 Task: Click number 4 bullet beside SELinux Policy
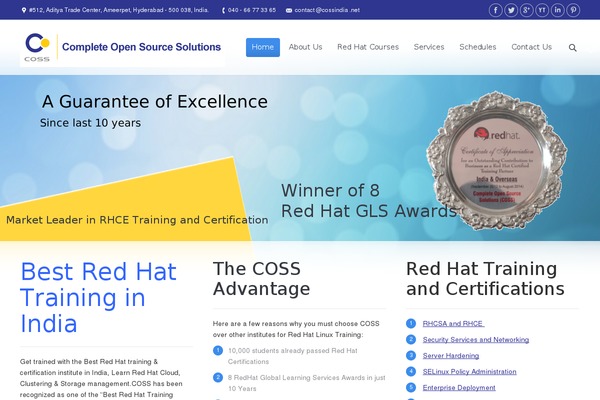(411, 372)
